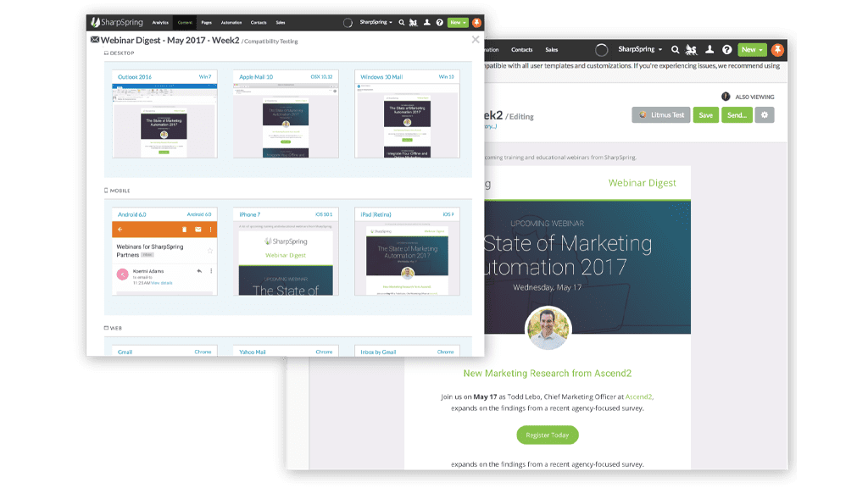Click the orange pin icon in the Compatibility Testing window
Viewport: 868px width, 488px height.
(476, 23)
